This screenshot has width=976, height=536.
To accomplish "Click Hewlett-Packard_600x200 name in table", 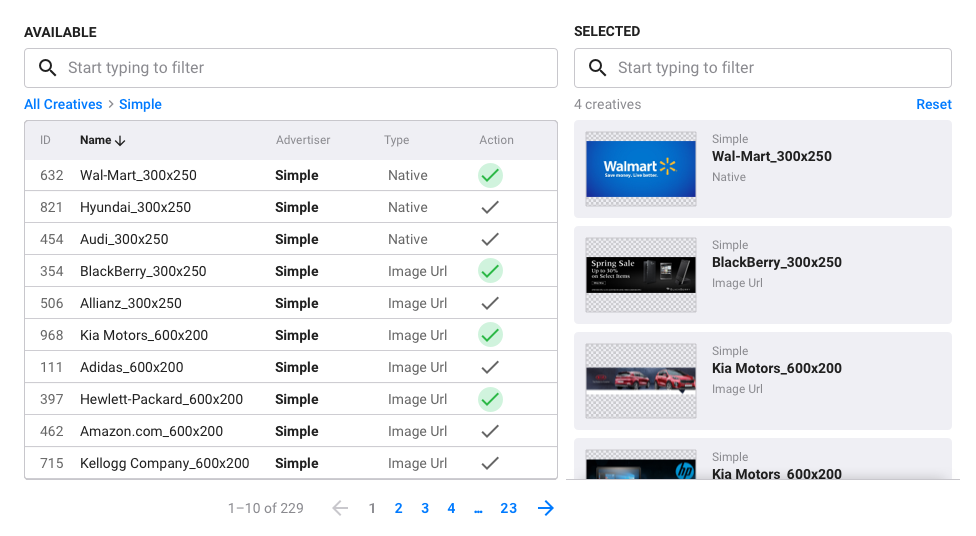I will pos(161,400).
